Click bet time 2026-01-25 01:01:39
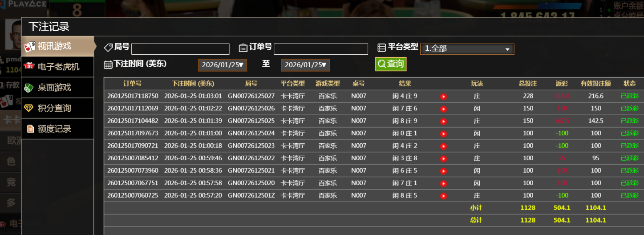Screen dimensions: 644x235 (193, 121)
